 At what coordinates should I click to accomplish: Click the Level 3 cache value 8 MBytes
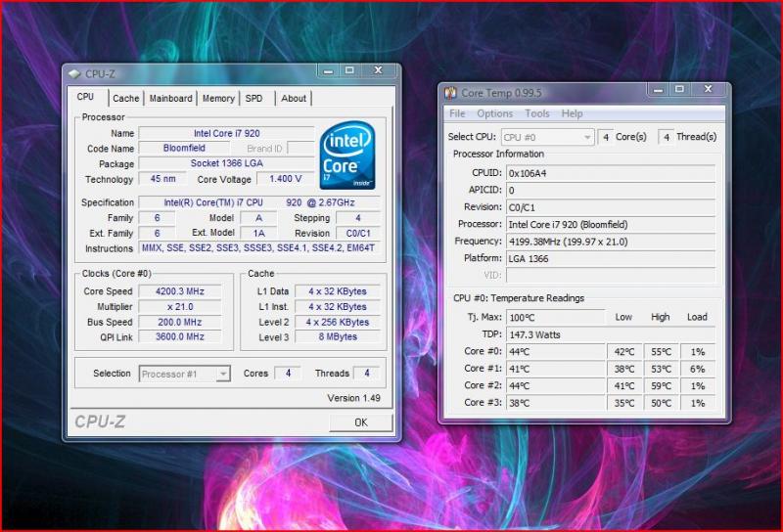pos(338,336)
